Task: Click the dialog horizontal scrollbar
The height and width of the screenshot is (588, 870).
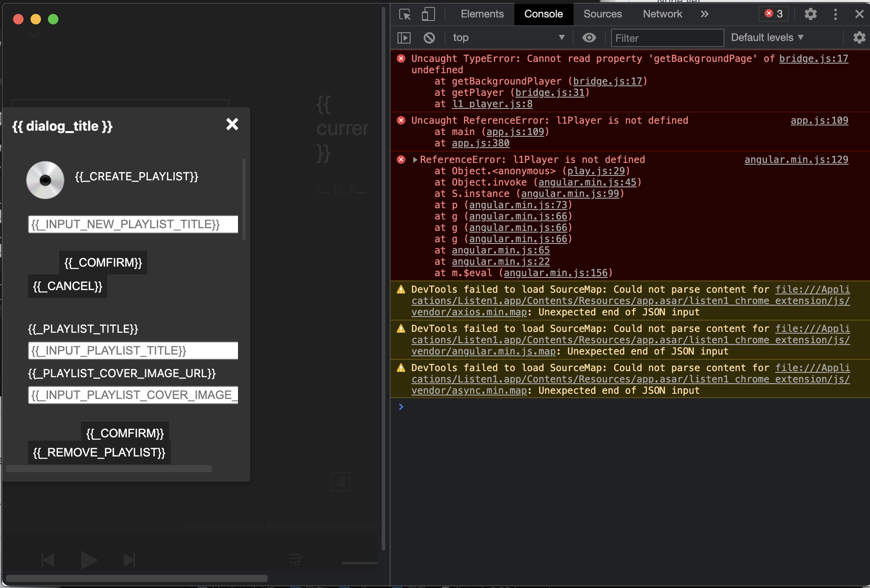Action: (109, 469)
